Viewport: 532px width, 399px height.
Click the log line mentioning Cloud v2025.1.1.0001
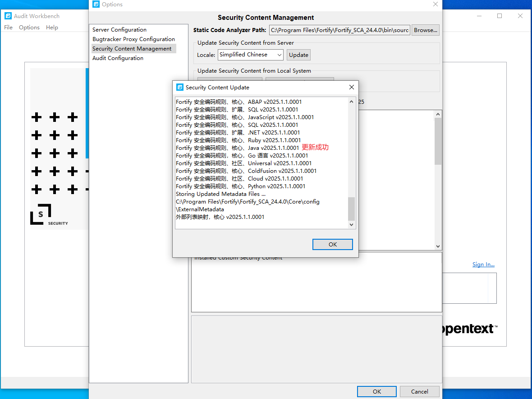[239, 179]
